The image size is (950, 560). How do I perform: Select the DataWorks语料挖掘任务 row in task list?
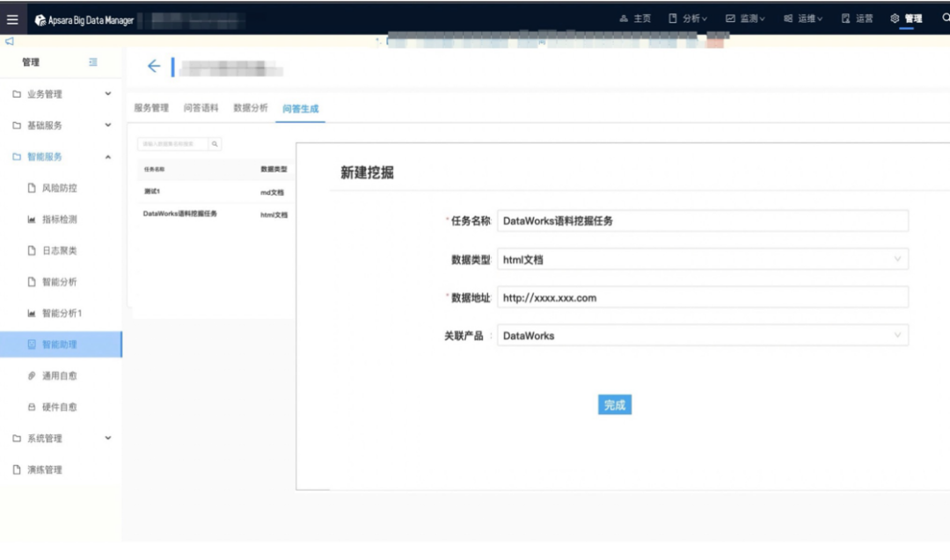click(x=216, y=215)
